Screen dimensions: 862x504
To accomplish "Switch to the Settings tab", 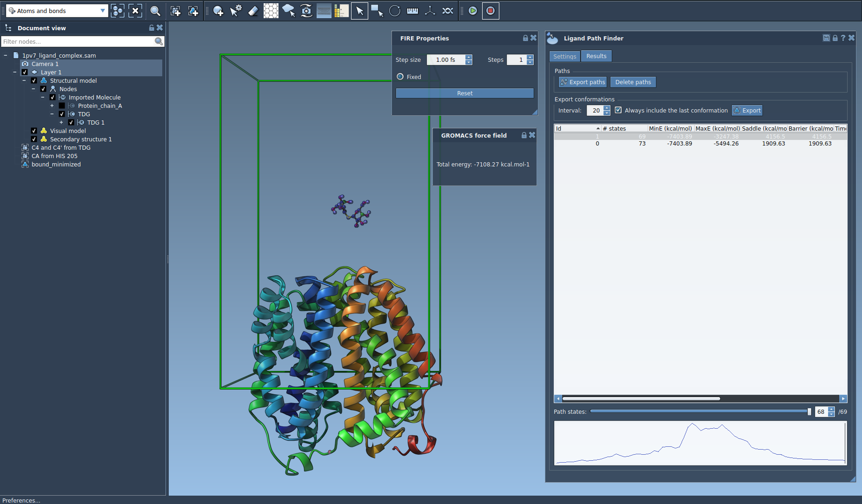I will tap(564, 56).
